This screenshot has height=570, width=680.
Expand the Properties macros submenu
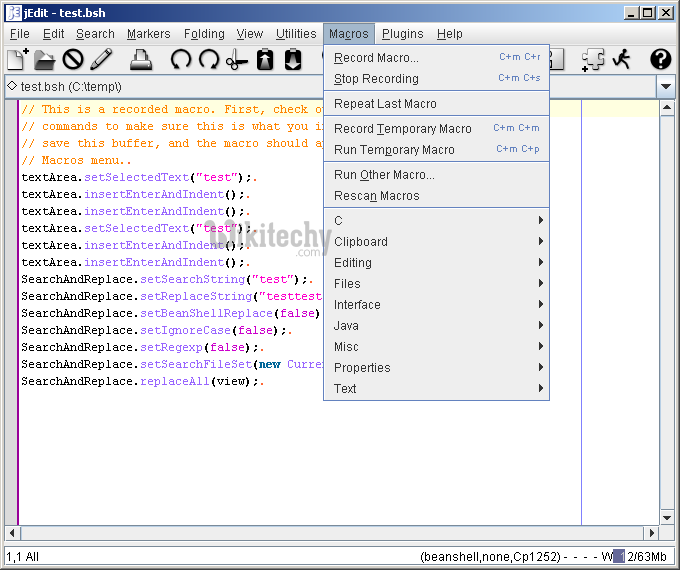[437, 367]
